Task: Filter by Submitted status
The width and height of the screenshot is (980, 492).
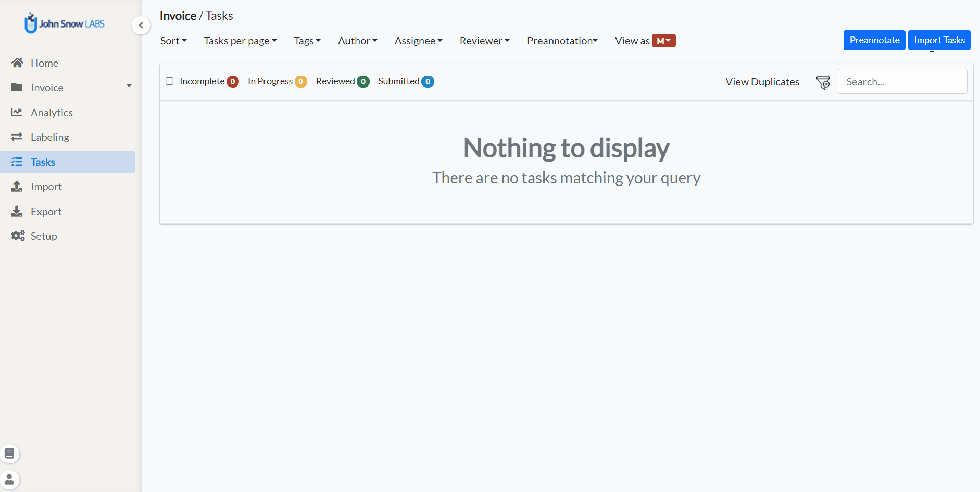Action: (399, 81)
